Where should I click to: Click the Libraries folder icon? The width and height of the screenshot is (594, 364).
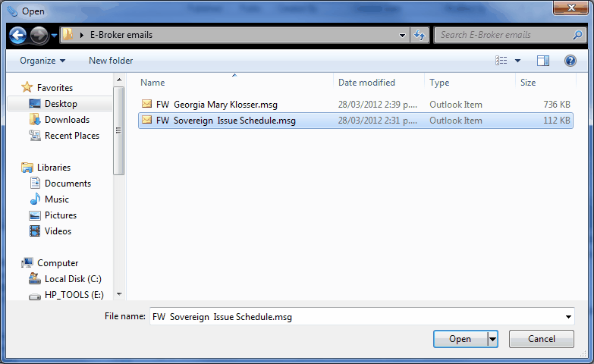(27, 168)
